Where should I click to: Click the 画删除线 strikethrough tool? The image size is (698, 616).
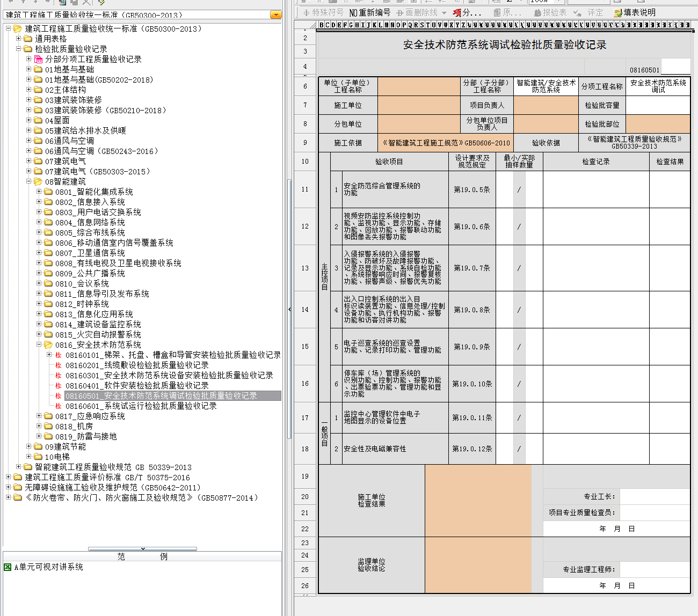[x=417, y=12]
